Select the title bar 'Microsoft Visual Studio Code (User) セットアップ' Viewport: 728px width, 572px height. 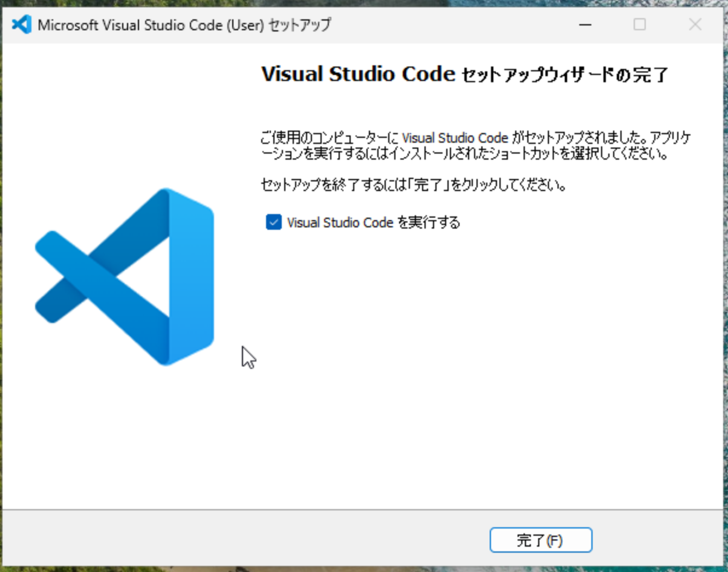(x=184, y=25)
